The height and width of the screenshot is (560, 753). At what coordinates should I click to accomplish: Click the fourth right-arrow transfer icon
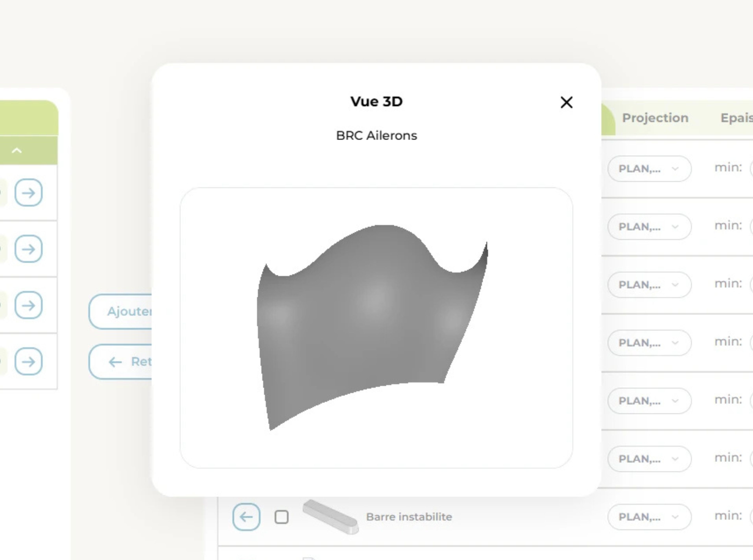(29, 361)
